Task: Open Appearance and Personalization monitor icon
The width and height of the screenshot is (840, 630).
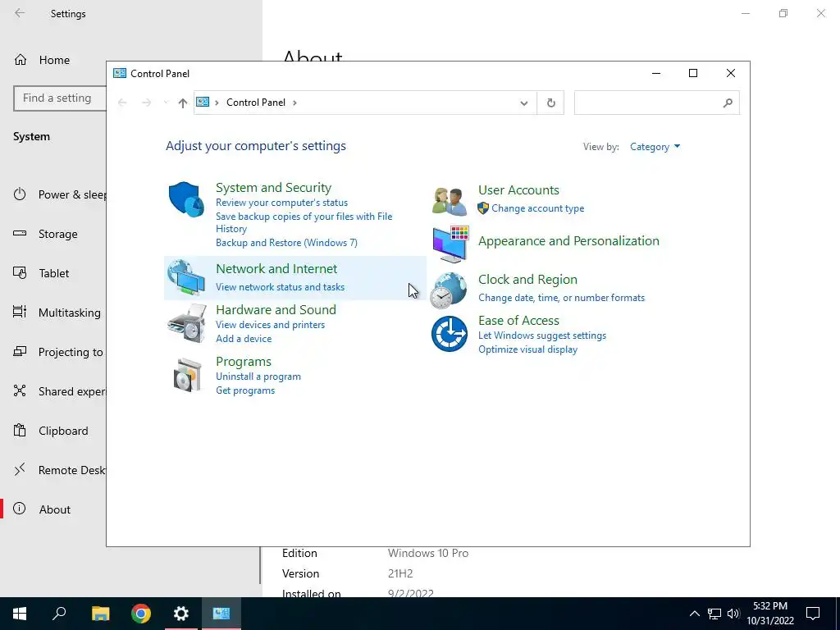Action: pos(451,244)
